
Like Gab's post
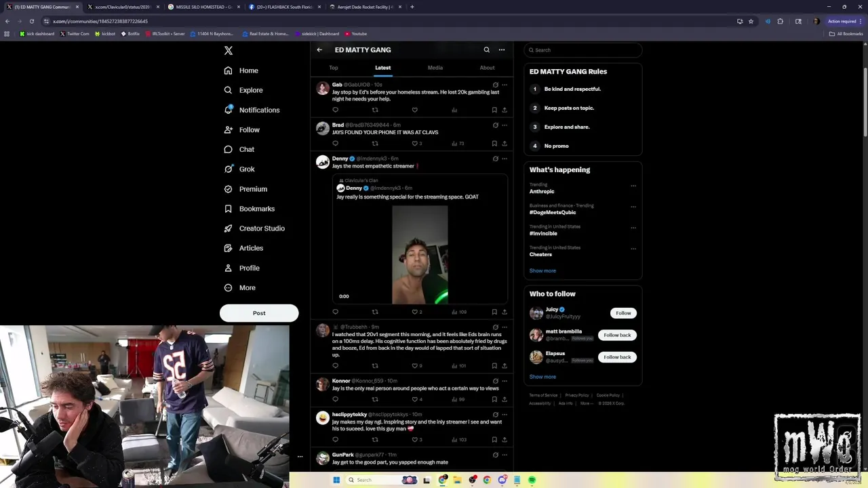(415, 110)
